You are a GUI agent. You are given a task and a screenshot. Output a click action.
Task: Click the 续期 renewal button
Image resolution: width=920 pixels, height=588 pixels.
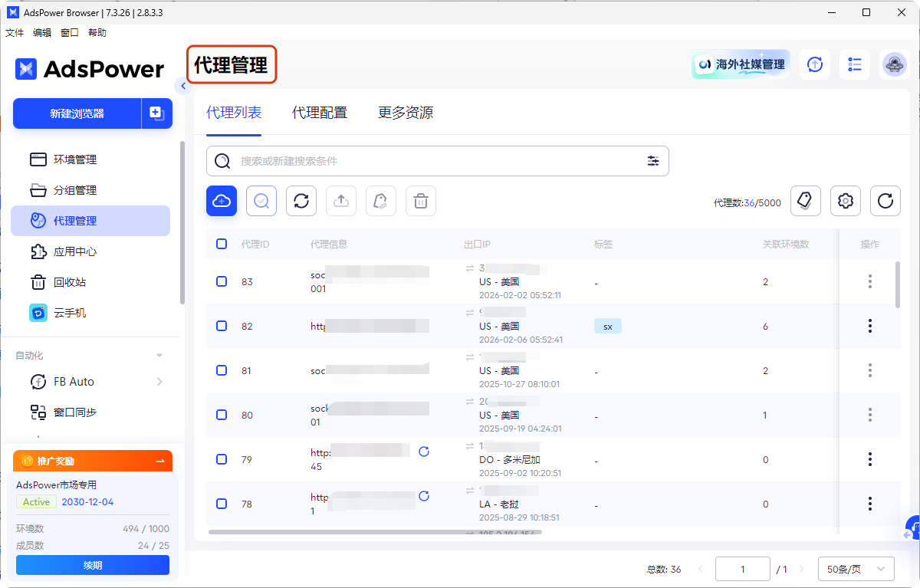[92, 565]
